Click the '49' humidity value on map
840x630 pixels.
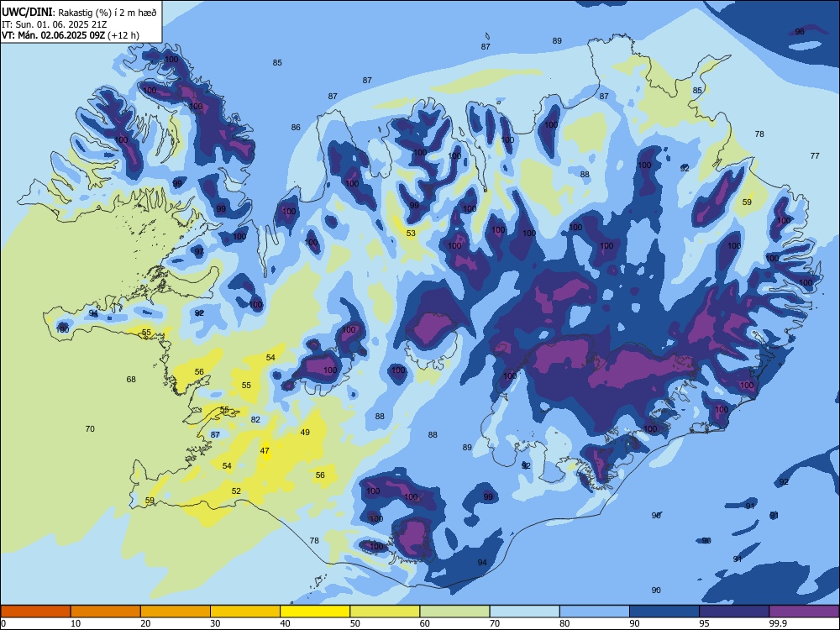tap(305, 433)
